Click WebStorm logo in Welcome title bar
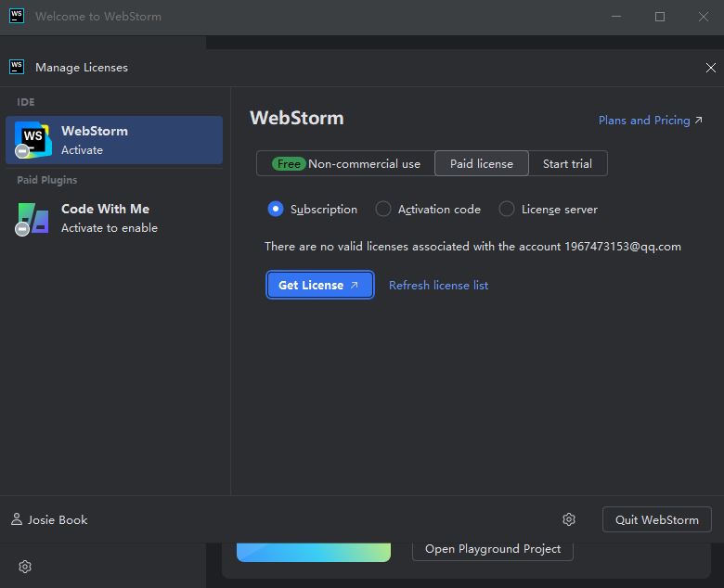Image resolution: width=724 pixels, height=588 pixels. [x=17, y=16]
